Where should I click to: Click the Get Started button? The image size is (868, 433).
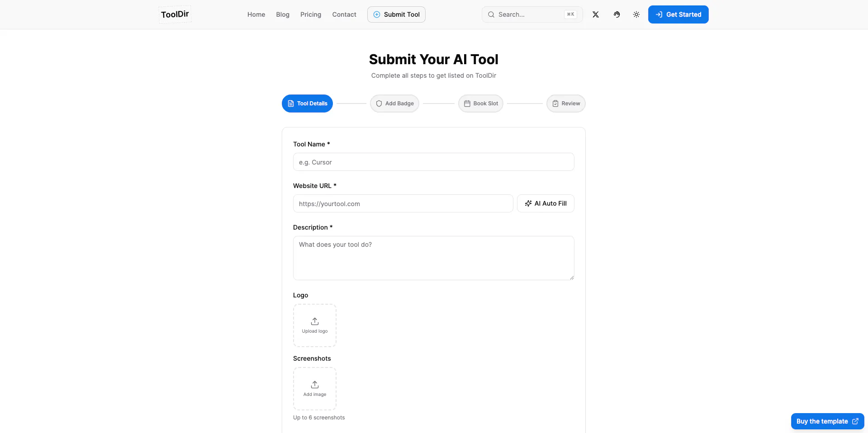678,14
